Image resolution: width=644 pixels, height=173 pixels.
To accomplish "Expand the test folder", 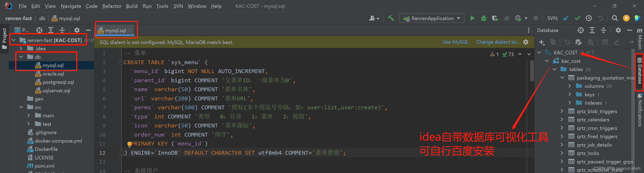I will tap(29, 124).
